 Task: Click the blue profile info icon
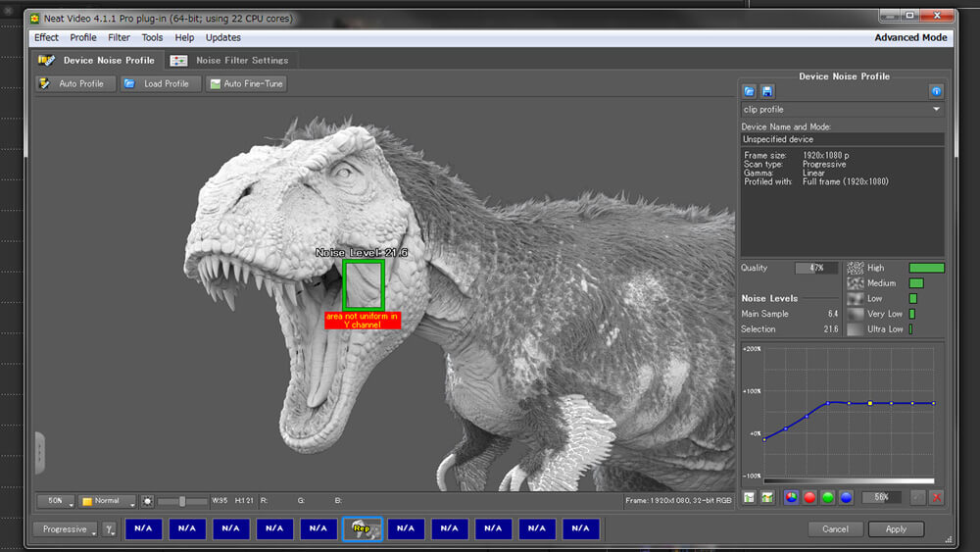click(x=936, y=91)
